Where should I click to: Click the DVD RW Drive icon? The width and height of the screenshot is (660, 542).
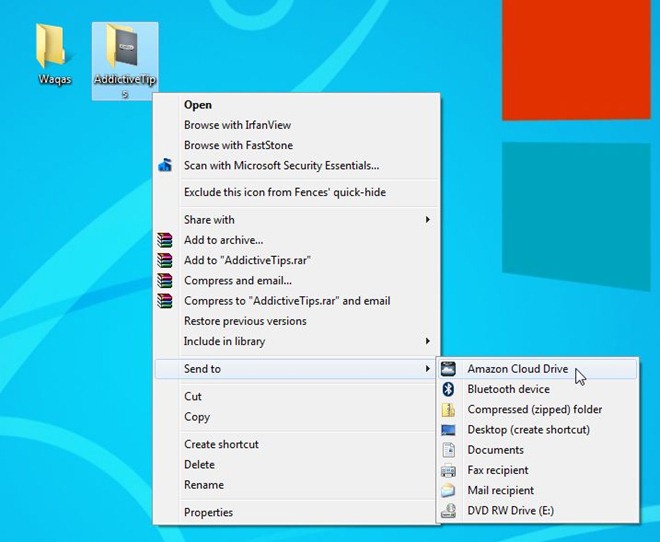[448, 510]
